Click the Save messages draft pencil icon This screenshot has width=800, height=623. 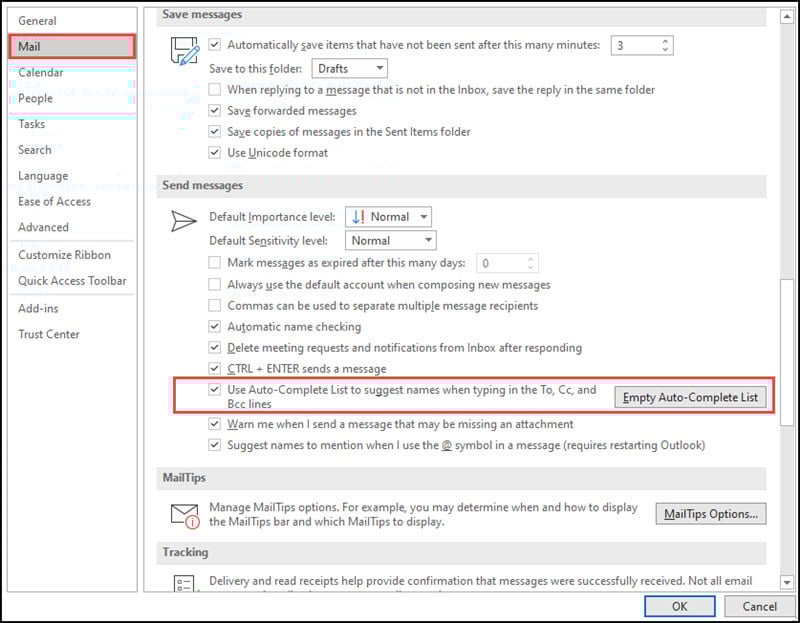(184, 51)
